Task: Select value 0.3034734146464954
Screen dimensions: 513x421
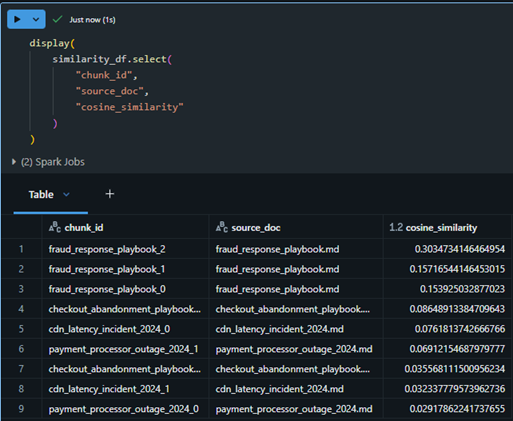Action: click(460, 249)
